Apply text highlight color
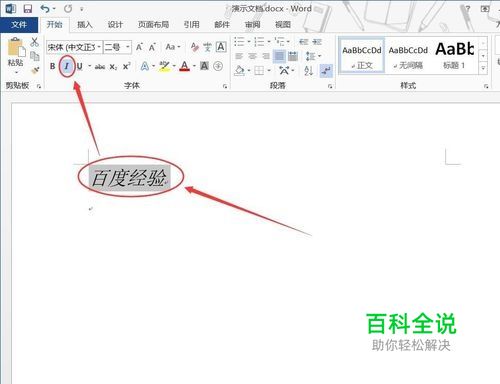The image size is (500, 384). point(164,66)
